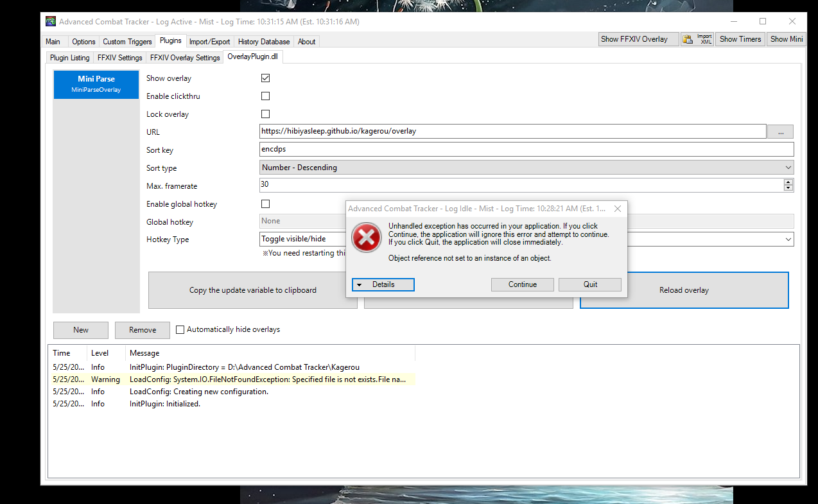
Task: Click the Reload overlay button
Action: (x=684, y=290)
